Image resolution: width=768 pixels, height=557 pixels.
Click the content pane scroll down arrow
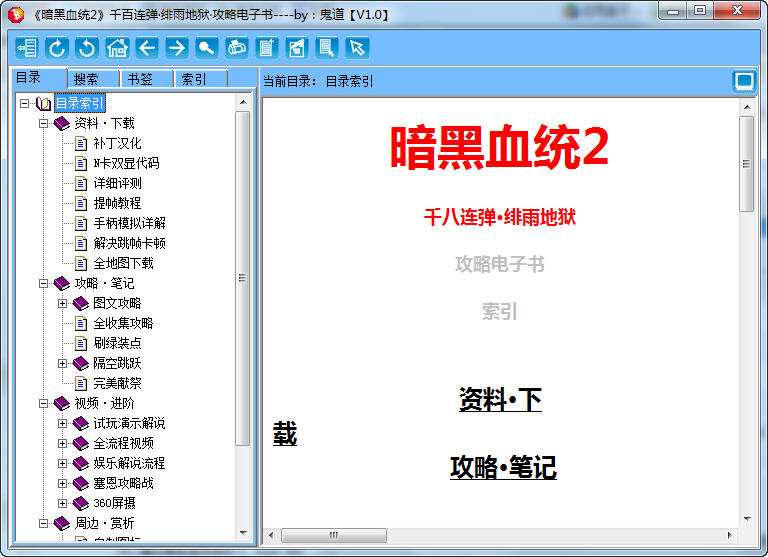(x=747, y=519)
